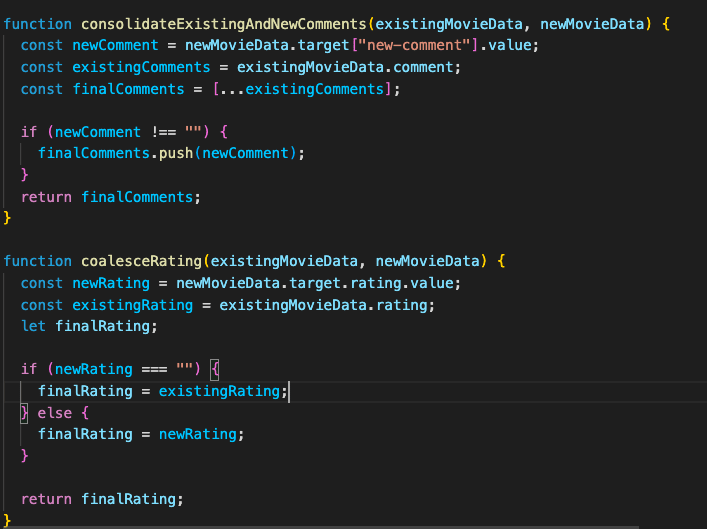Click the !== operator
This screenshot has width=707, height=529.
pos(163,132)
